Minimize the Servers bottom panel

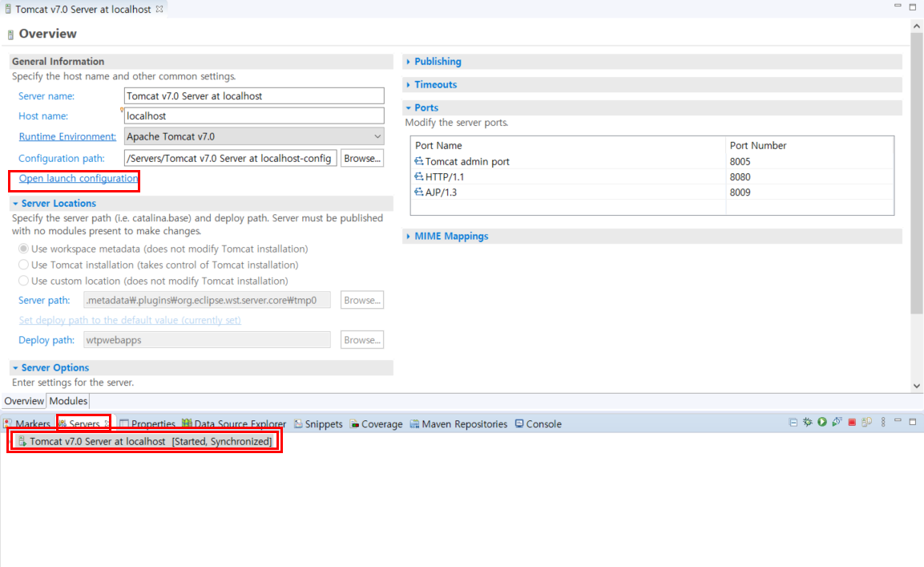coord(898,421)
